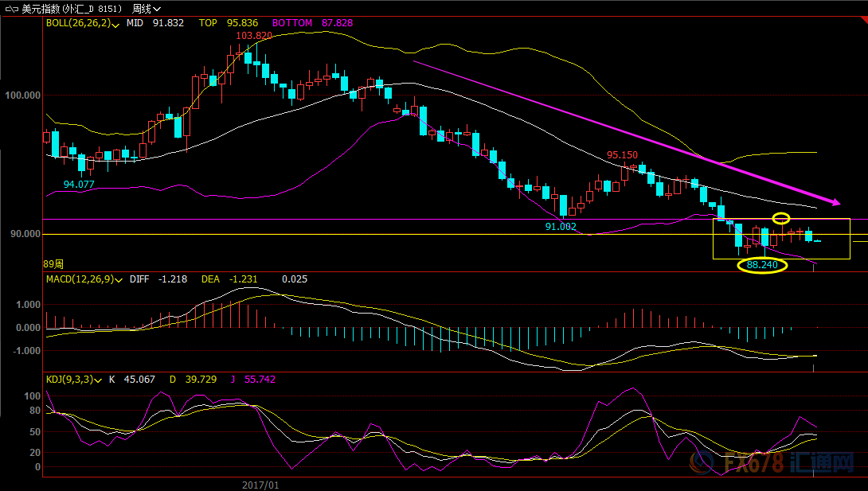Click the 103.820 high price label
Viewport: 868px width, 491px height.
(254, 36)
